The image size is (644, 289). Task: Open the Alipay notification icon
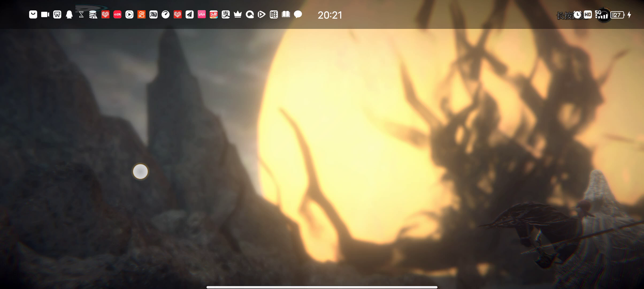226,15
